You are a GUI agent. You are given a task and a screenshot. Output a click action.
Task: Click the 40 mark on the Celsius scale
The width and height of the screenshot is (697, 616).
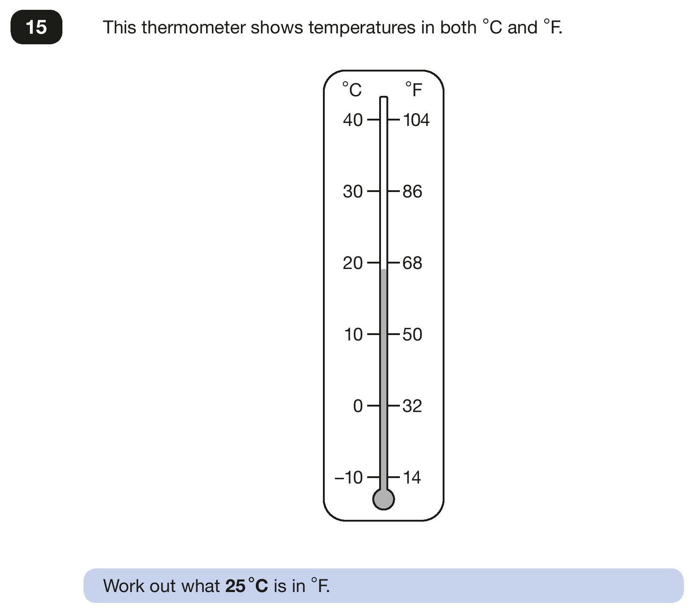pos(353,120)
